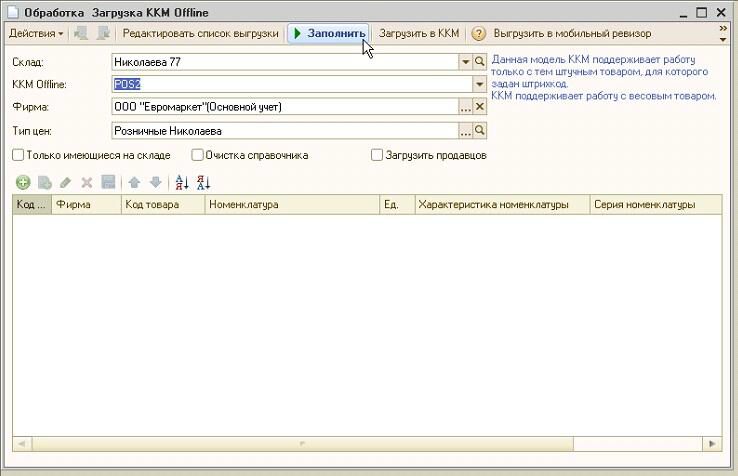The width and height of the screenshot is (738, 476).
Task: Expand the toolbar overflow chevron
Action: point(723,33)
